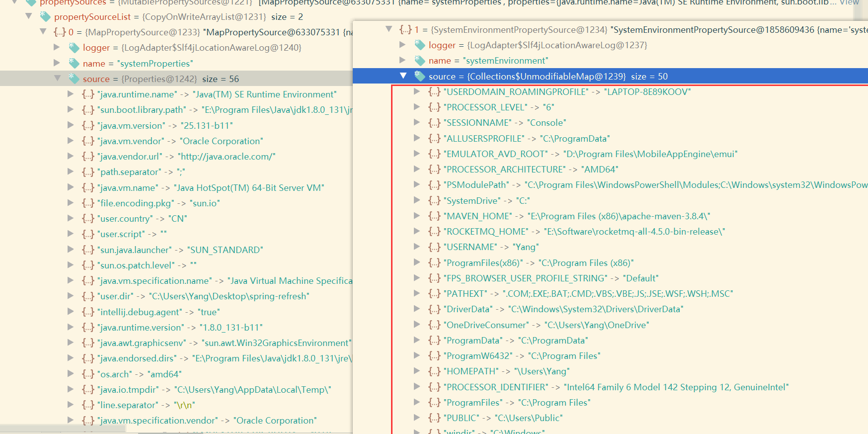The image size is (868, 434).
Task: Open the View link at top right
Action: pyautogui.click(x=850, y=2)
